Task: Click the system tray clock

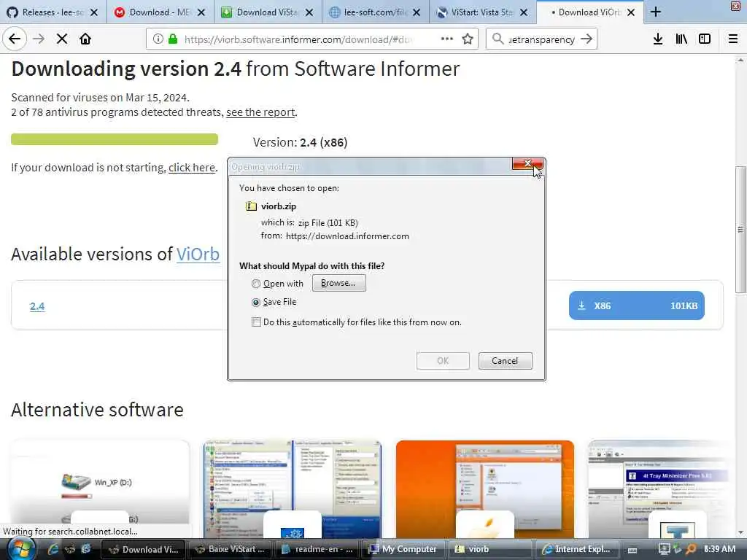Action: coord(719,549)
